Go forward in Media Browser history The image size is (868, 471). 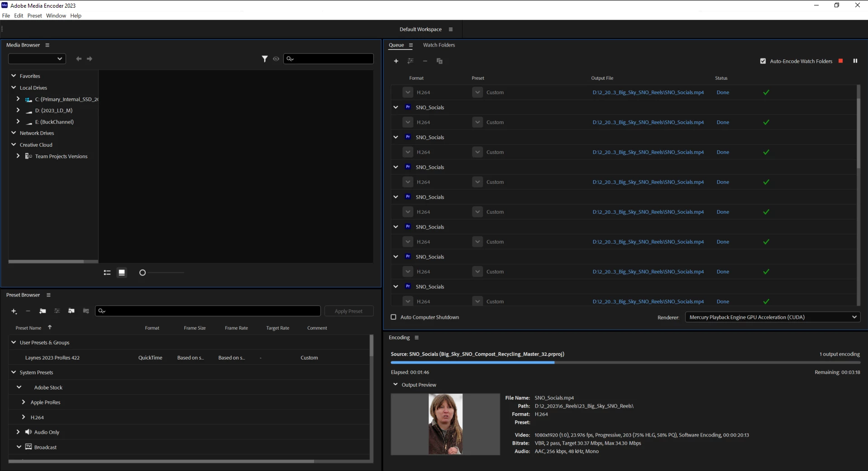[90, 59]
